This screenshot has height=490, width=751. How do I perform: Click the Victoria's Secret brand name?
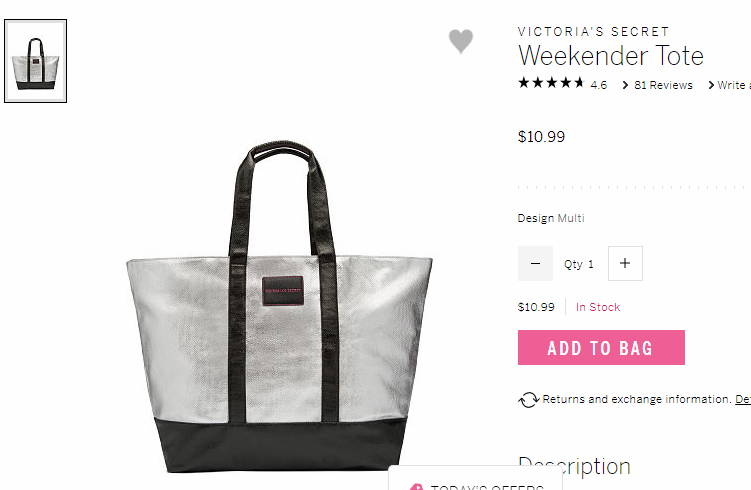[x=593, y=32]
